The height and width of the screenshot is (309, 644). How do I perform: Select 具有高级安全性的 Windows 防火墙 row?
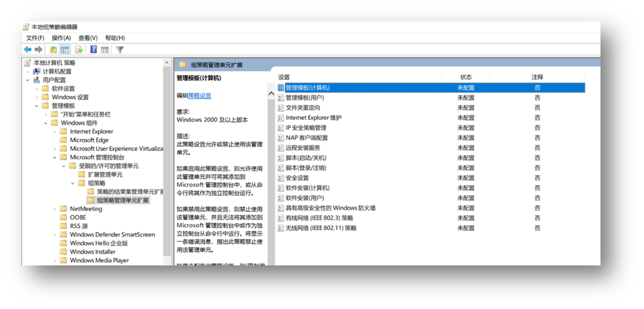431,208
